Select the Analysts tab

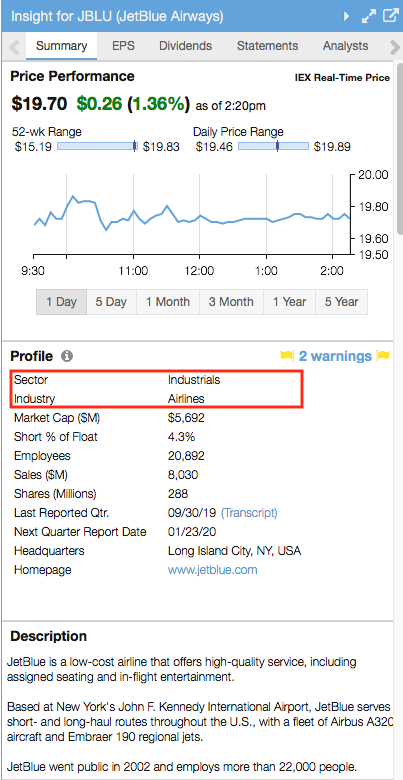(x=345, y=46)
